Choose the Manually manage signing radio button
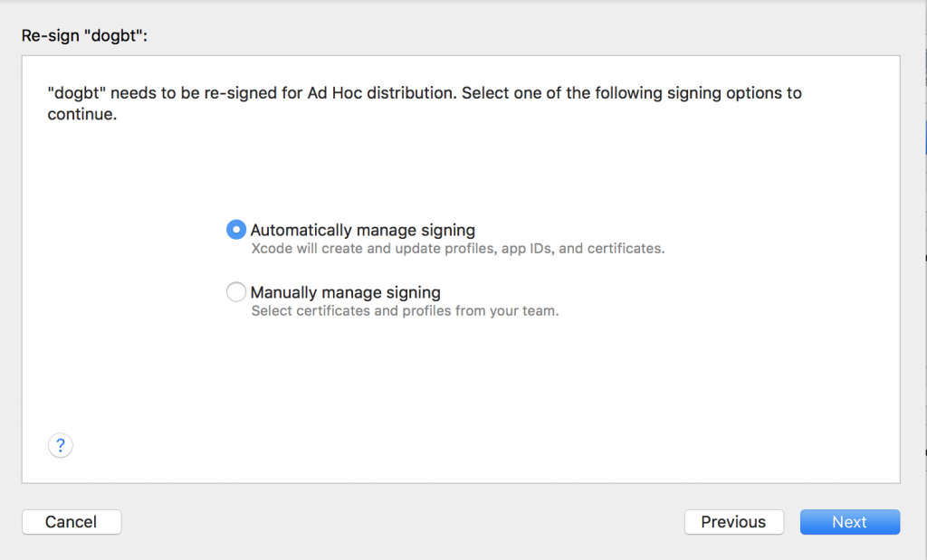Screen dimensions: 927x560 tap(235, 292)
